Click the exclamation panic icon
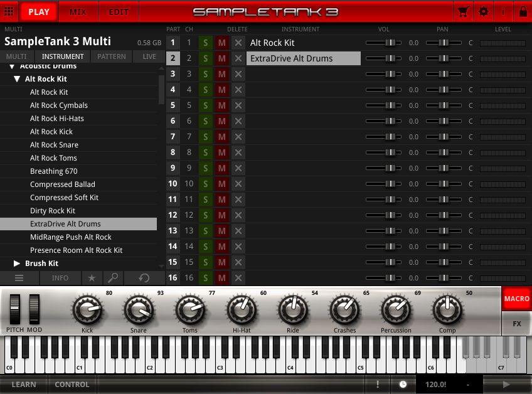The width and height of the screenshot is (532, 394). point(377,384)
